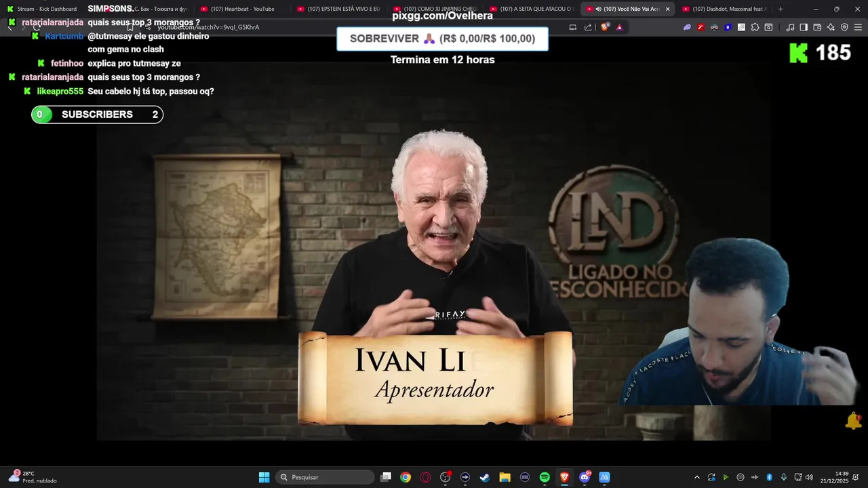Click the Pesquisar taskbar search box

pos(325,477)
